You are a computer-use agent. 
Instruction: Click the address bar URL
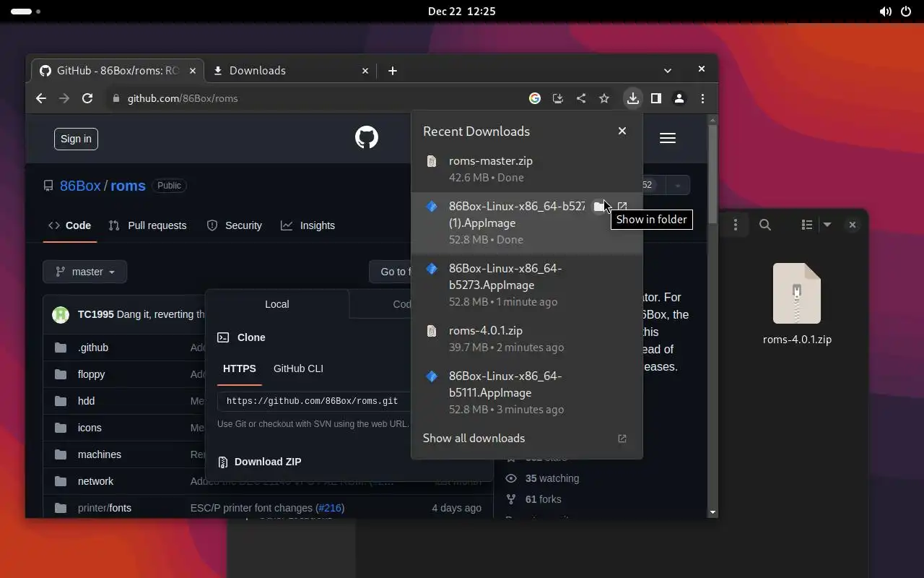pyautogui.click(x=183, y=98)
